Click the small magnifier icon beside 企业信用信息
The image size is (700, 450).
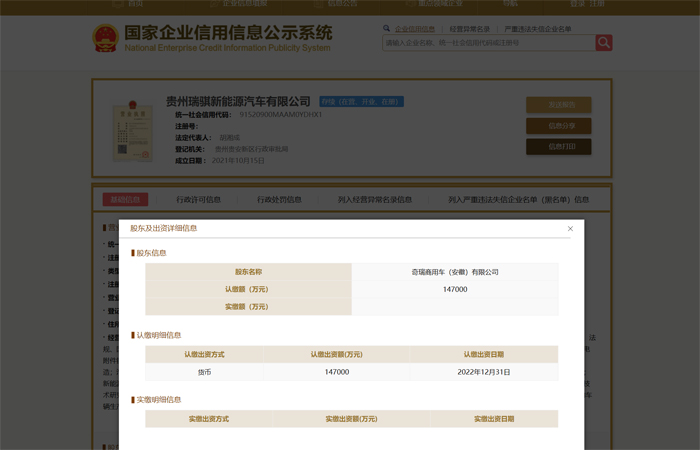click(386, 29)
